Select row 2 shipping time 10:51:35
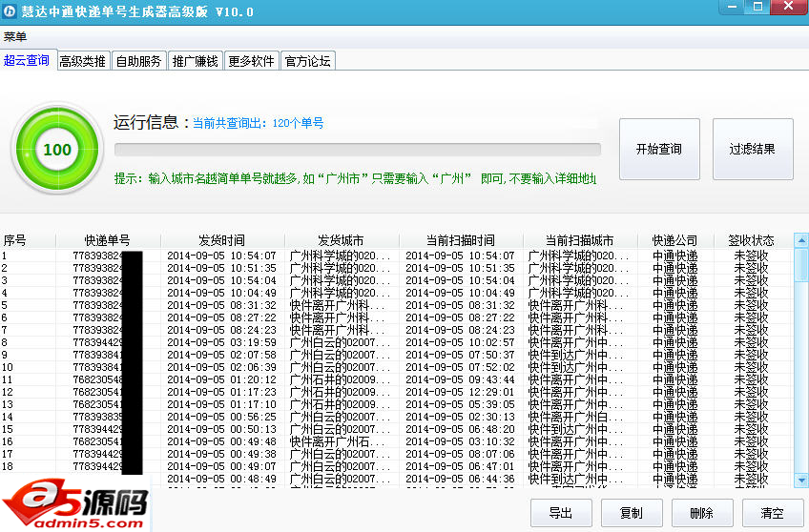The image size is (809, 532). pos(222,268)
